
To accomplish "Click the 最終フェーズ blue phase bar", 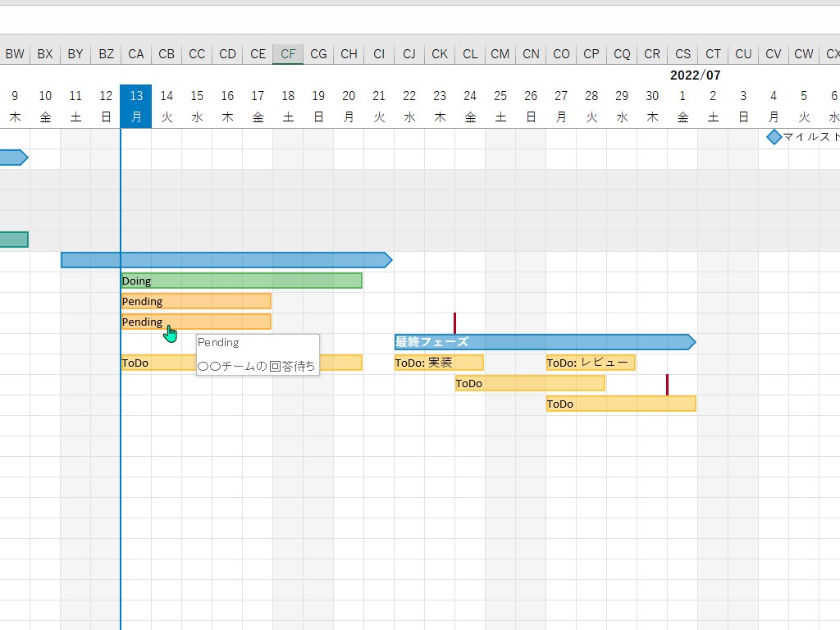I will tap(545, 342).
